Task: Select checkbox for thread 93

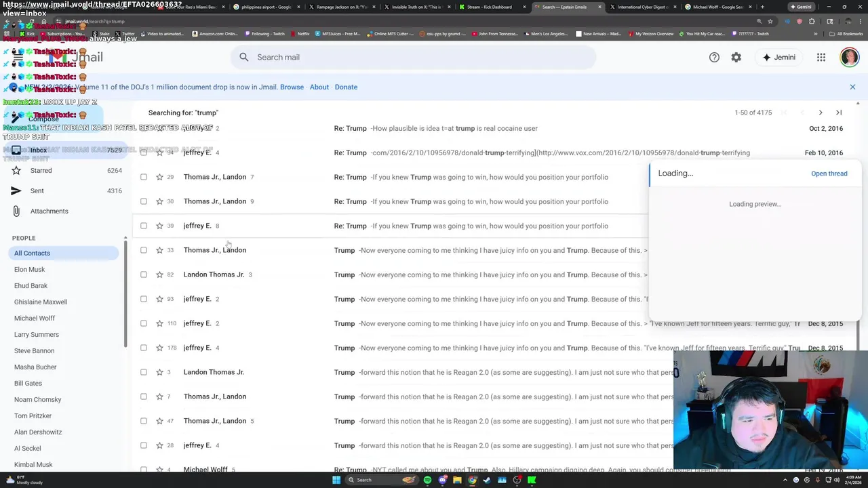Action: (143, 299)
